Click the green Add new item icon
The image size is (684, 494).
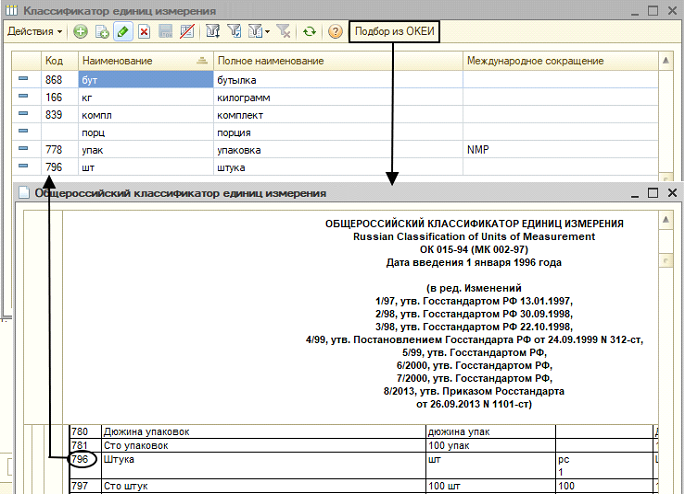coord(80,32)
